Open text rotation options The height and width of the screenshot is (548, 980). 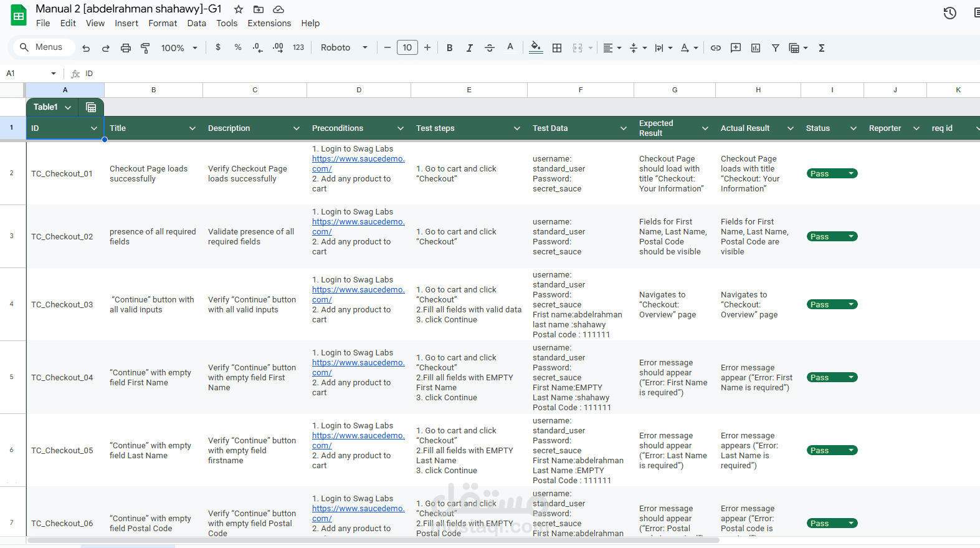(x=689, y=48)
